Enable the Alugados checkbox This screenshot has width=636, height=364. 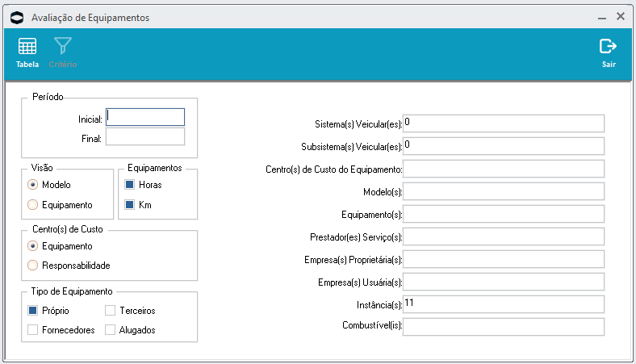111,329
